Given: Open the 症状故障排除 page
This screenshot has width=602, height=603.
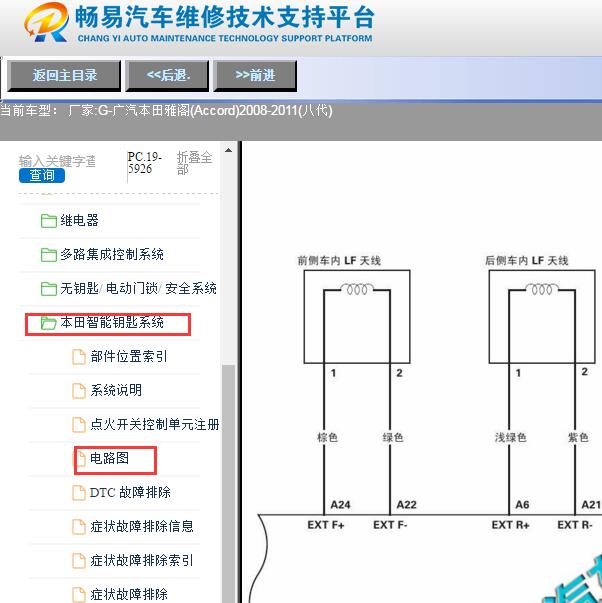Looking at the screenshot, I should tap(129, 594).
